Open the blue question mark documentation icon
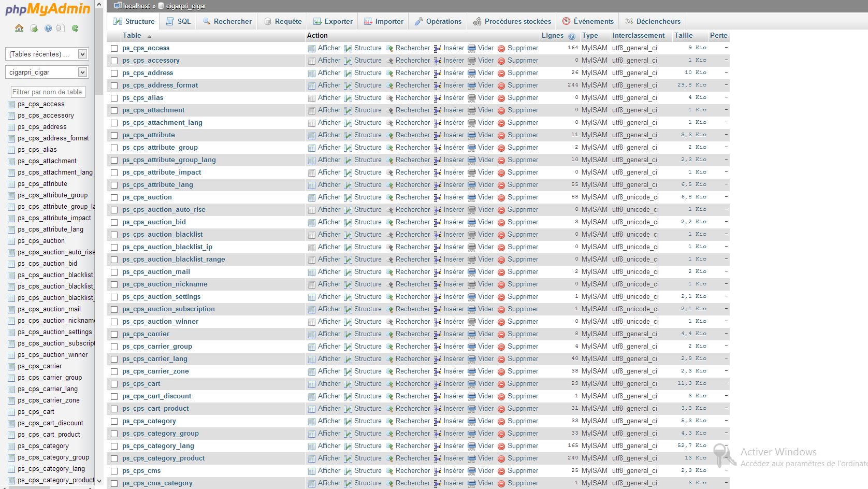 pos(48,28)
